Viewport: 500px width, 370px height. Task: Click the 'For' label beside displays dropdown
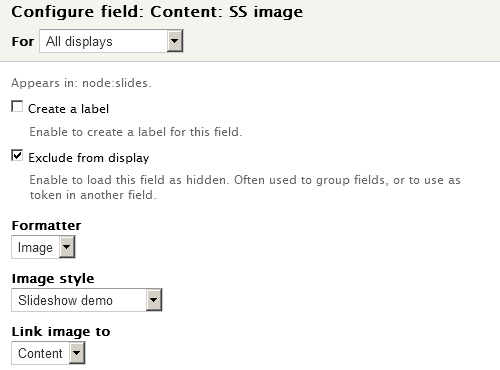pyautogui.click(x=23, y=42)
